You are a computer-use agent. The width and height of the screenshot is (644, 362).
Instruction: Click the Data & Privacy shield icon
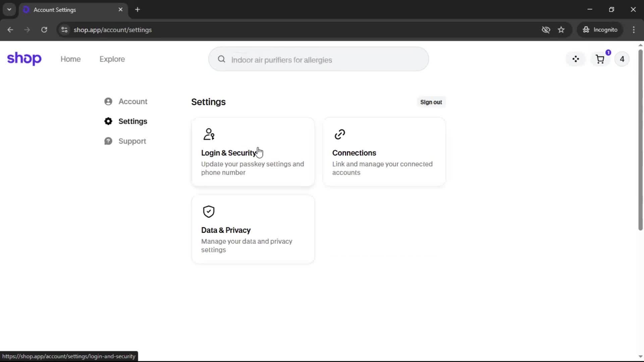tap(209, 212)
